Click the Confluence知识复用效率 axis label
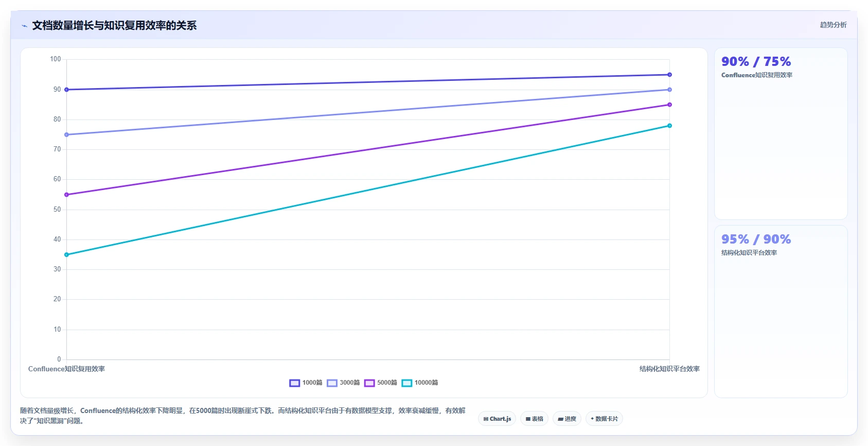This screenshot has height=446, width=868. (x=66, y=369)
